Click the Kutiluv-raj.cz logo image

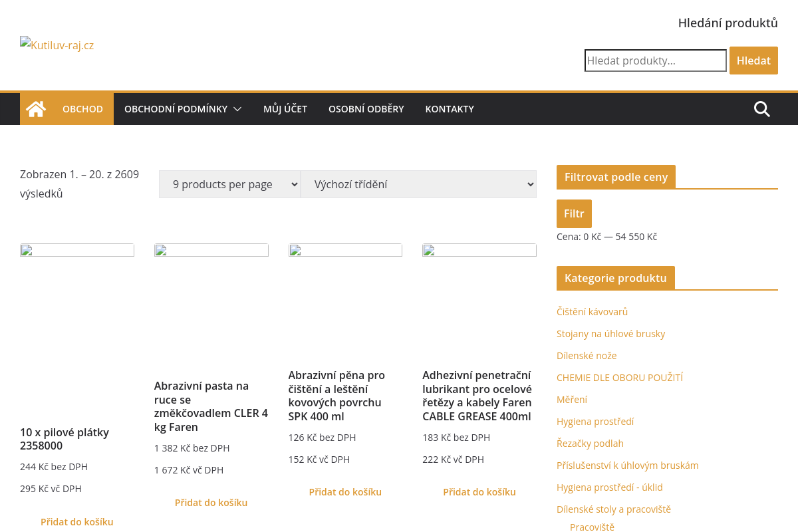tap(57, 45)
